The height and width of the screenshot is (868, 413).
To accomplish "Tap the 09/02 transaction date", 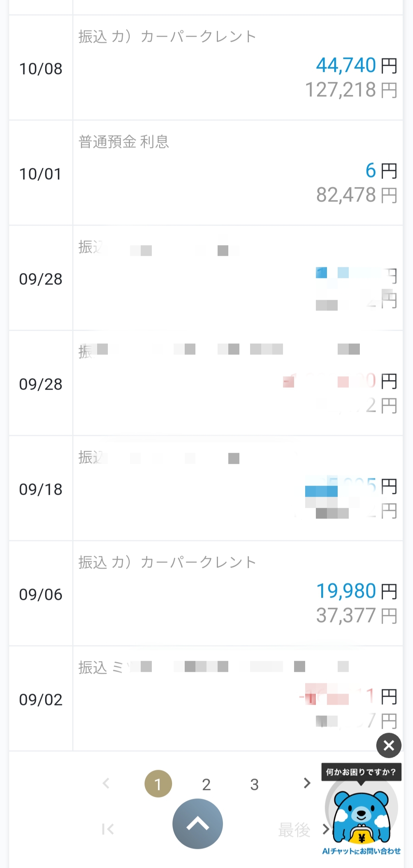I will [x=41, y=700].
